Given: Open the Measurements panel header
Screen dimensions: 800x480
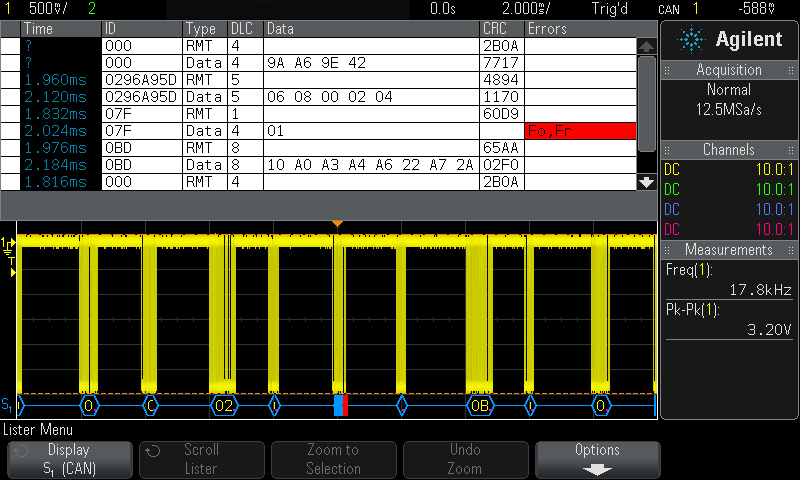Looking at the screenshot, I should [x=729, y=249].
